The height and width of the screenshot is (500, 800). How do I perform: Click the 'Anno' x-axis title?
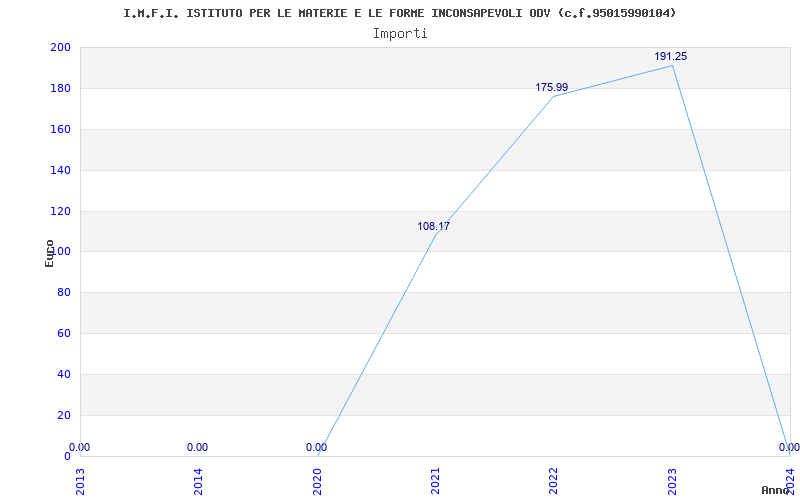pyautogui.click(x=775, y=490)
